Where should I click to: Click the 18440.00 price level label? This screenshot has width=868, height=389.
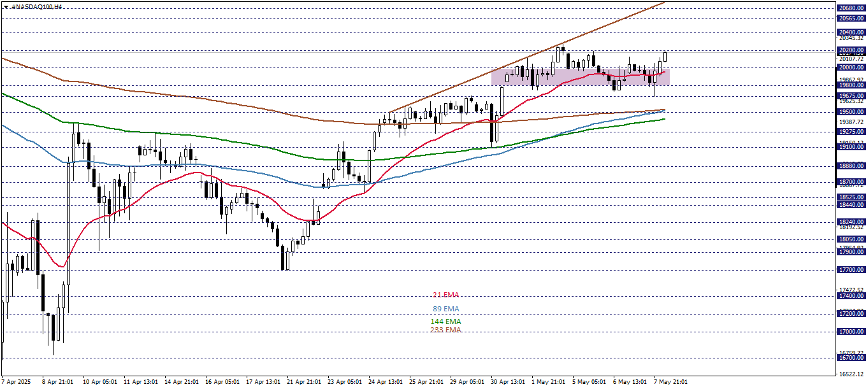click(851, 204)
